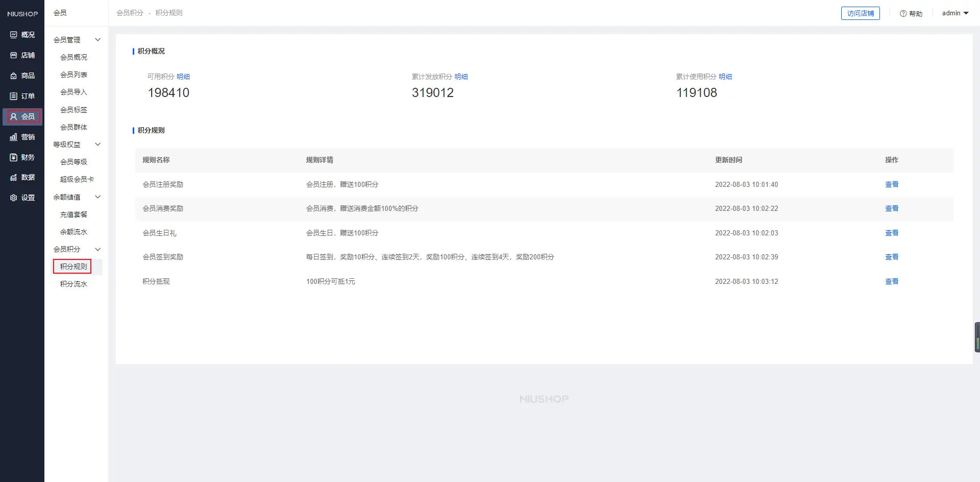The image size is (980, 482).
Task: Open the Orders (订单) list icon
Action: 14,96
